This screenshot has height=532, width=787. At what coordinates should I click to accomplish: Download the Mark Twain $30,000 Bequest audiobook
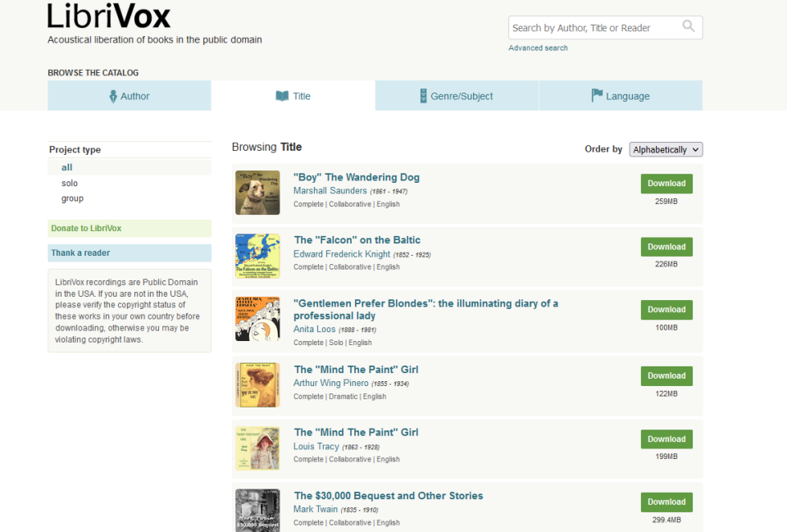pyautogui.click(x=666, y=502)
